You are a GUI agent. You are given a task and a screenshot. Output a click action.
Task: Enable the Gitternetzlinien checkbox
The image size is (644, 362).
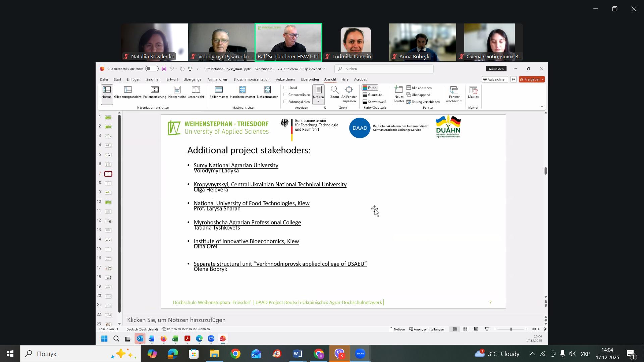(x=285, y=95)
